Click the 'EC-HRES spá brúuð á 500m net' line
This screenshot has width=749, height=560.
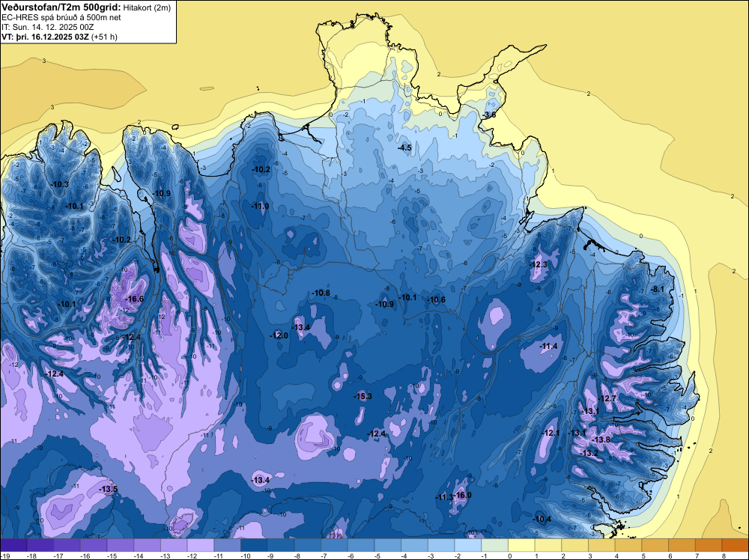click(61, 17)
